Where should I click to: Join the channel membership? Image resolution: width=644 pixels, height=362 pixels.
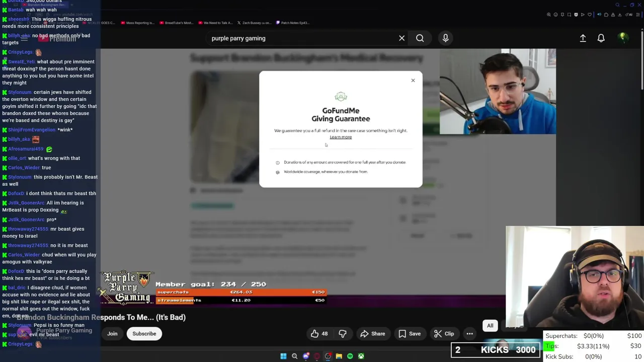point(112,334)
